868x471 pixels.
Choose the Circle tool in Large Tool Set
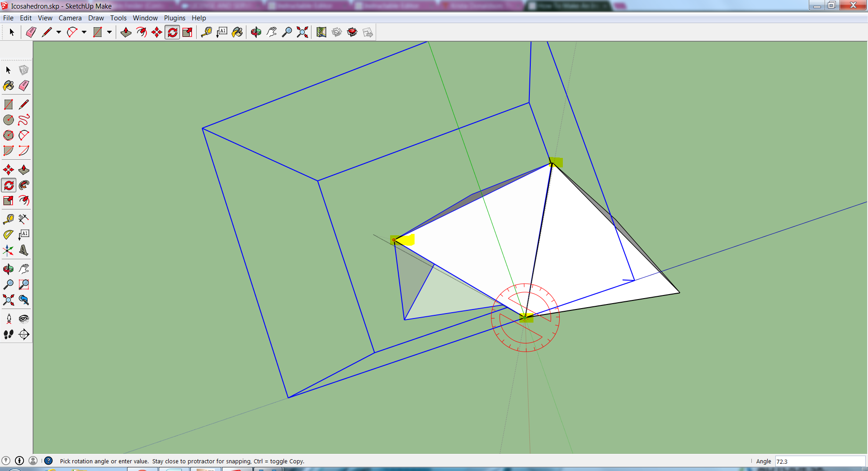(9, 120)
